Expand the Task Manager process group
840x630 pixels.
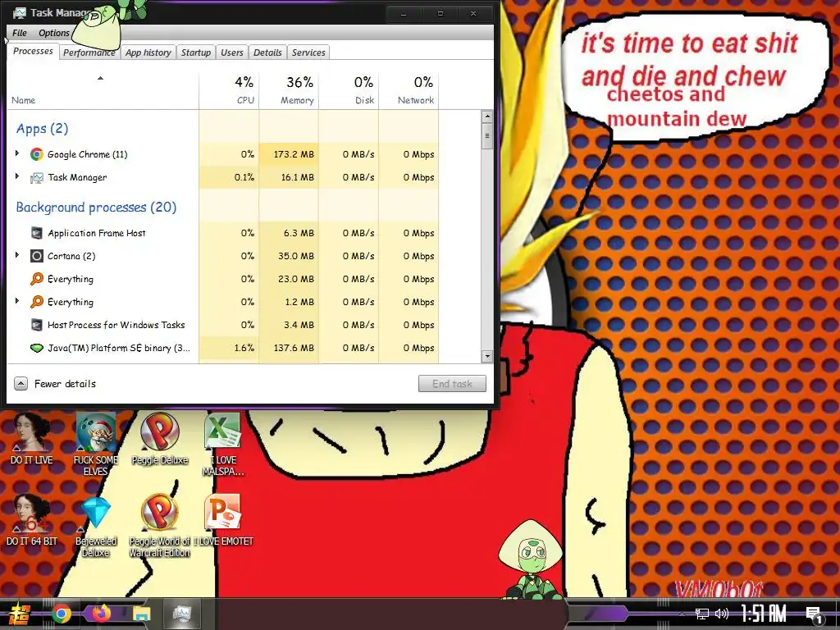tap(17, 177)
